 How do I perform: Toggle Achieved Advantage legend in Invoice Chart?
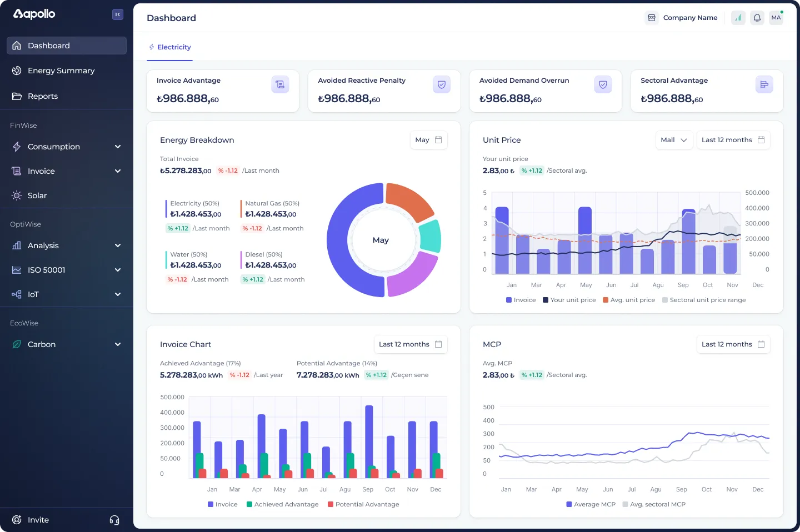[282, 504]
